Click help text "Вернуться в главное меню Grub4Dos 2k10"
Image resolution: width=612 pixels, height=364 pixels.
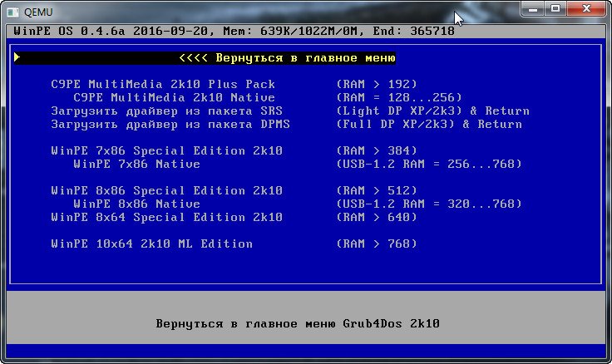[x=298, y=324]
